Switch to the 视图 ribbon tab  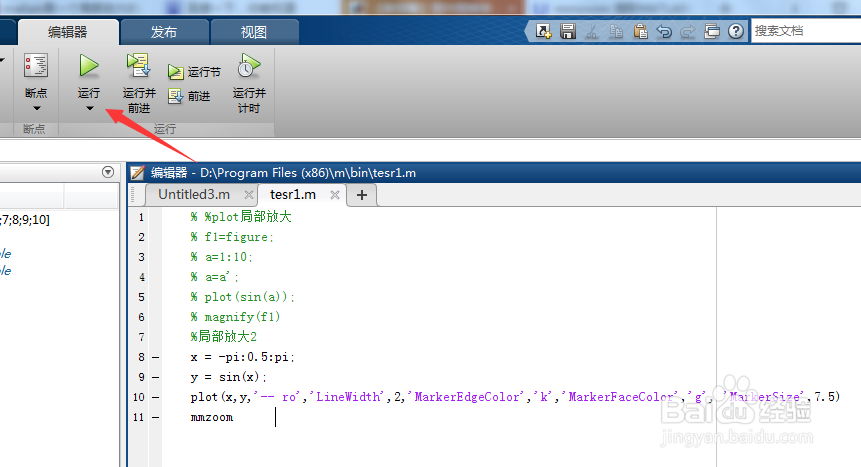(254, 32)
